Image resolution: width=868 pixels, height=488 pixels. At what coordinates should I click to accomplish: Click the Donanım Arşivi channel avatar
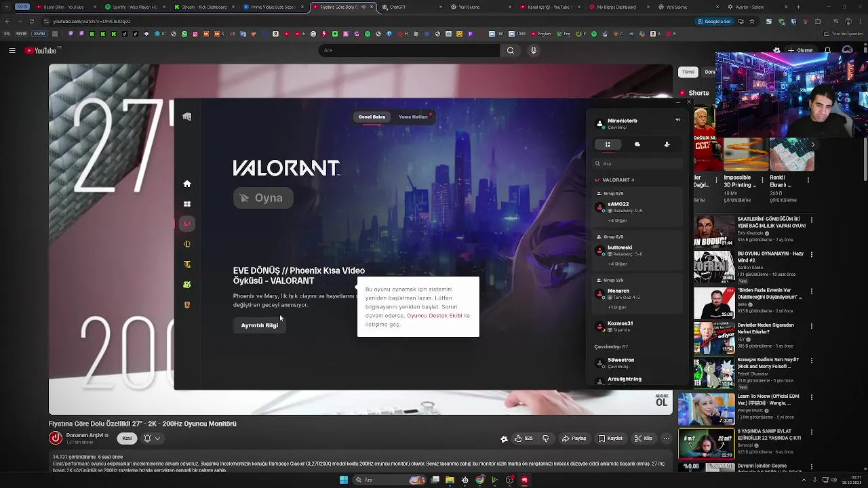click(56, 438)
